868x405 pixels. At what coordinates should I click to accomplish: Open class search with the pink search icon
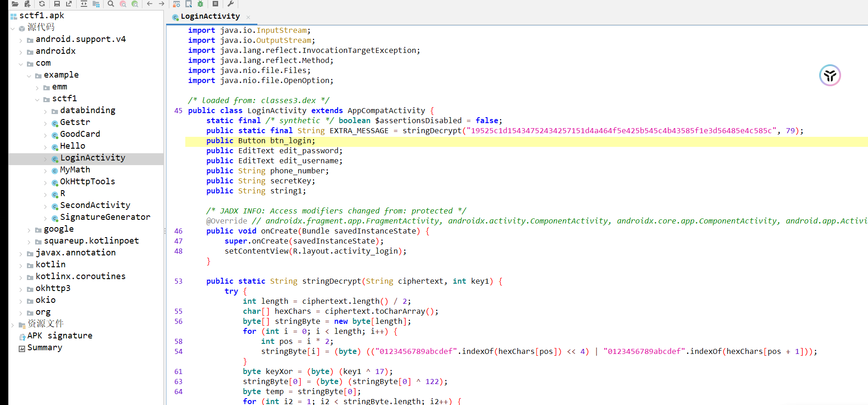[x=123, y=4]
